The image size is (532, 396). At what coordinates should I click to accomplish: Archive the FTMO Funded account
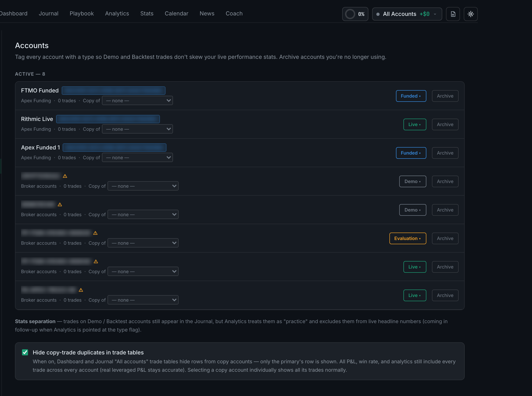[445, 96]
